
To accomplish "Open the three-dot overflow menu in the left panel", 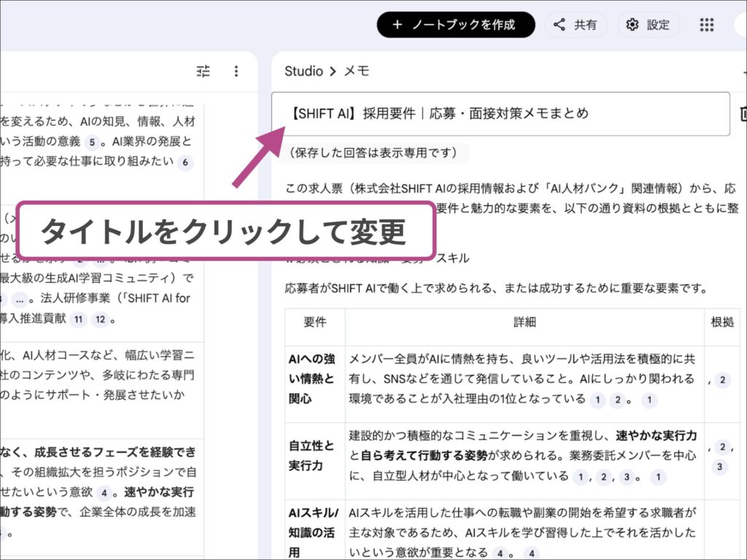I will (x=236, y=71).
